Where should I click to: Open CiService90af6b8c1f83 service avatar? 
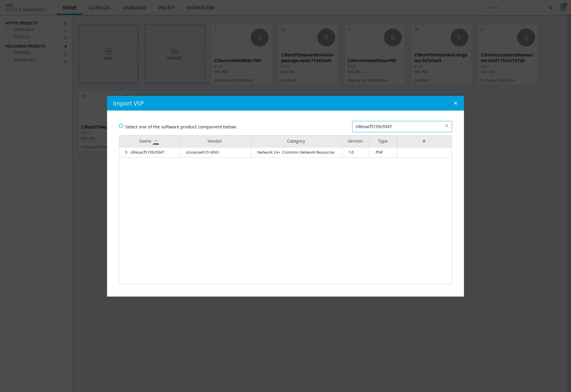259,37
